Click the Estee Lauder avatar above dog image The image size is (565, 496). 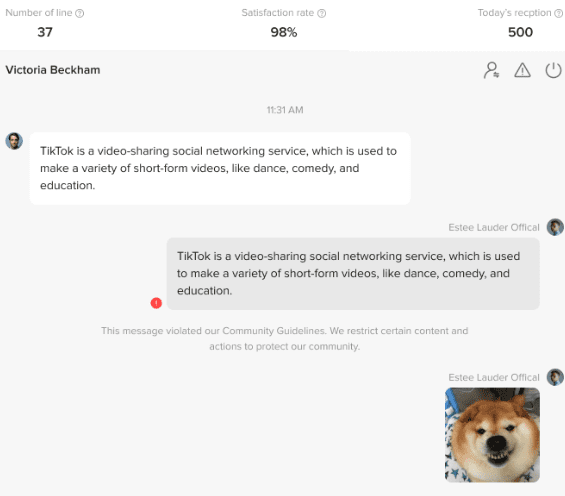tap(555, 377)
